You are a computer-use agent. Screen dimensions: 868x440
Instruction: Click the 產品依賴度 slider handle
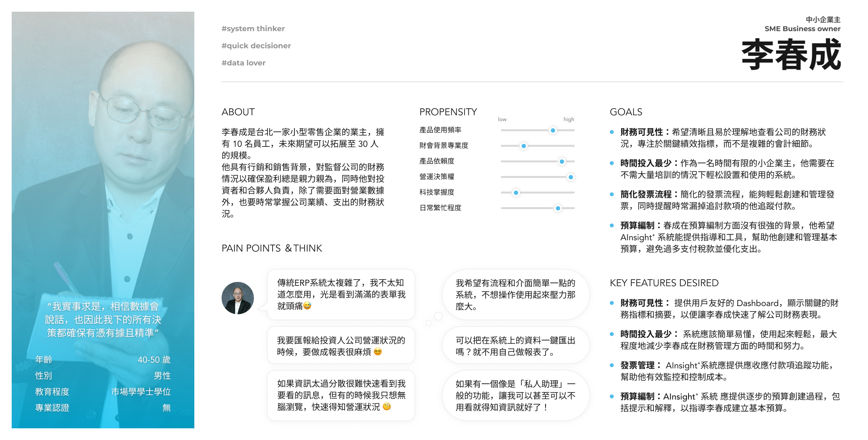562,162
